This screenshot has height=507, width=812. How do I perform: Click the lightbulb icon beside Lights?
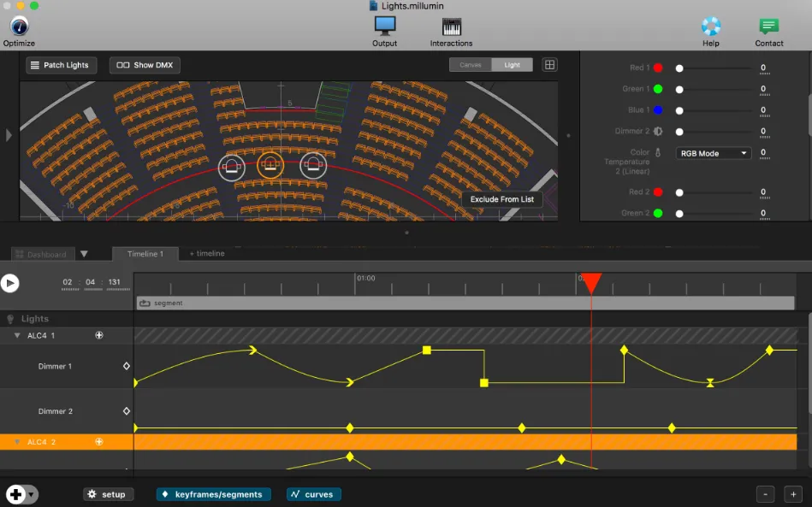pyautogui.click(x=10, y=319)
